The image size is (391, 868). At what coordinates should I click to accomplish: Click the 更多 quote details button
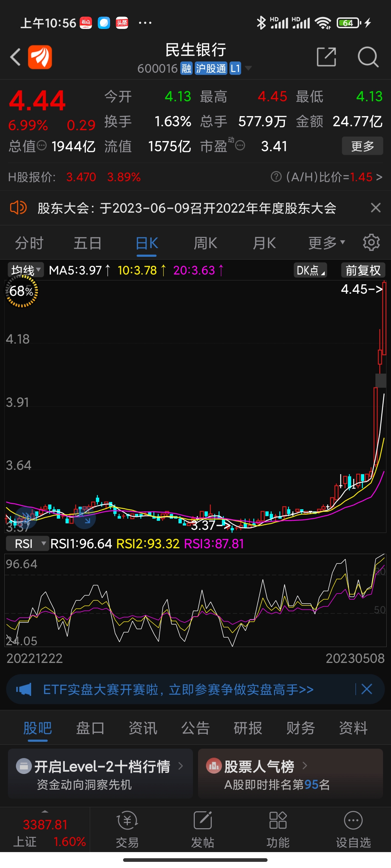[362, 146]
